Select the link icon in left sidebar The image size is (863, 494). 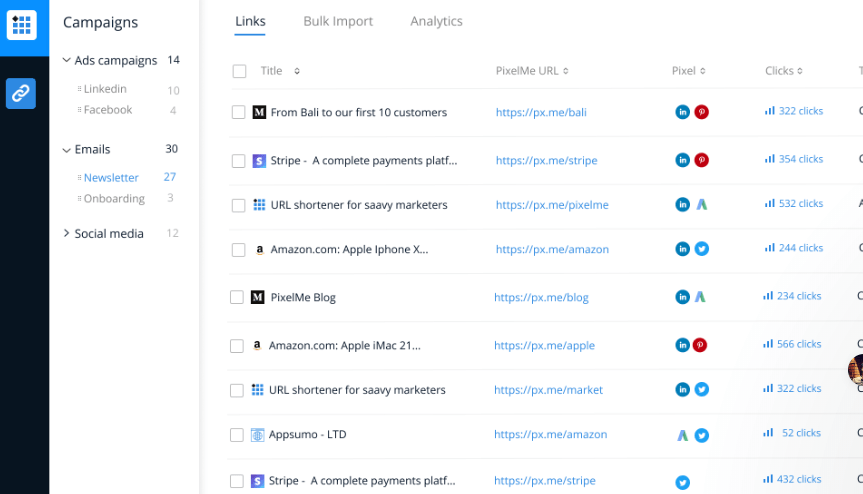coord(21,93)
